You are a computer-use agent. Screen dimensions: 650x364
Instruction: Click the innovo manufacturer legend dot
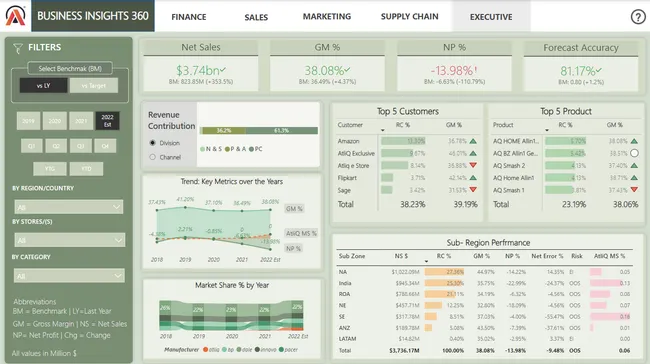coord(257,349)
